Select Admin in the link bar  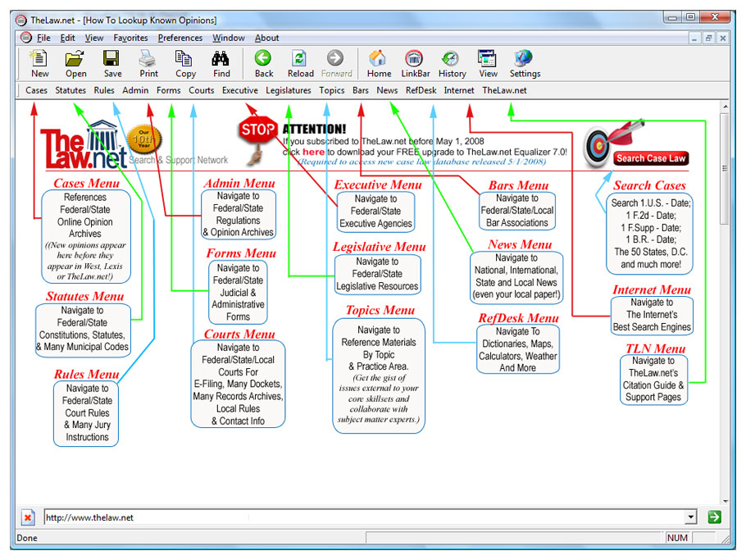[x=135, y=90]
